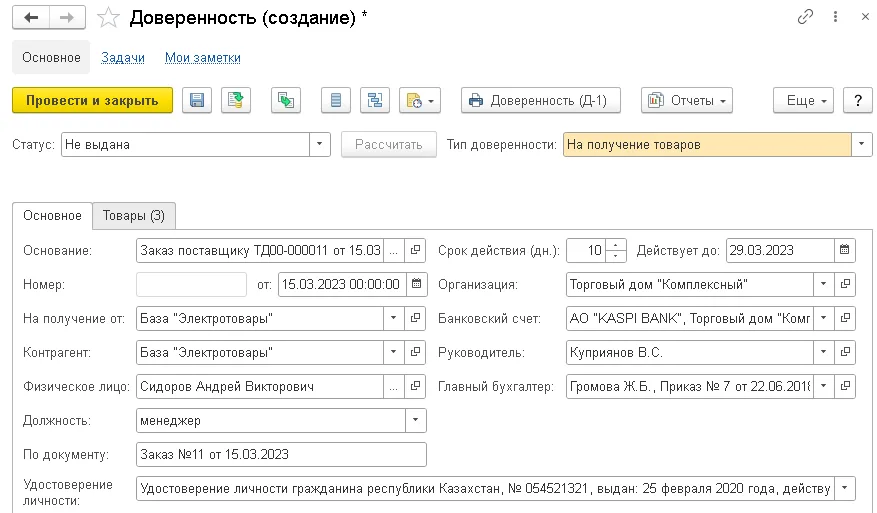This screenshot has height=513, width=877.
Task: Open the Задачи section link
Action: tap(122, 58)
